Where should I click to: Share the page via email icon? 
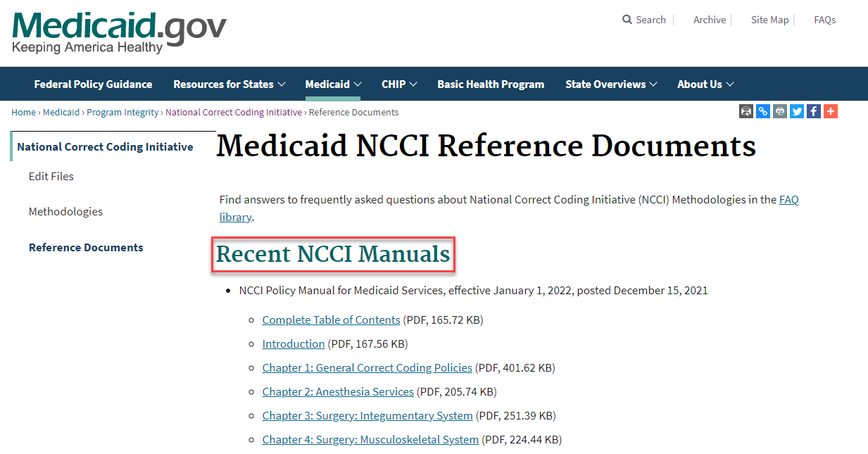tap(746, 111)
